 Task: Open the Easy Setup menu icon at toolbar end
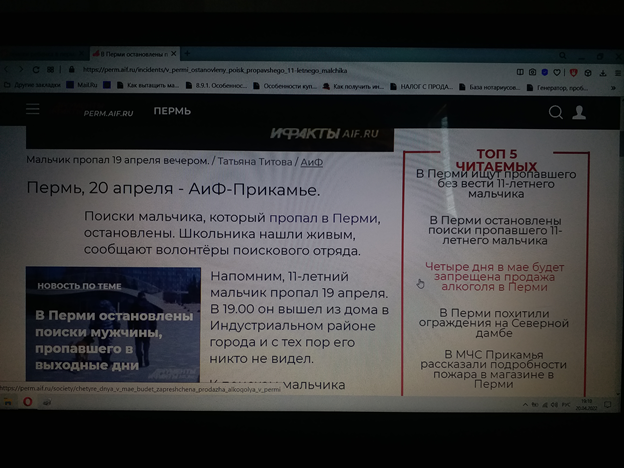click(618, 73)
